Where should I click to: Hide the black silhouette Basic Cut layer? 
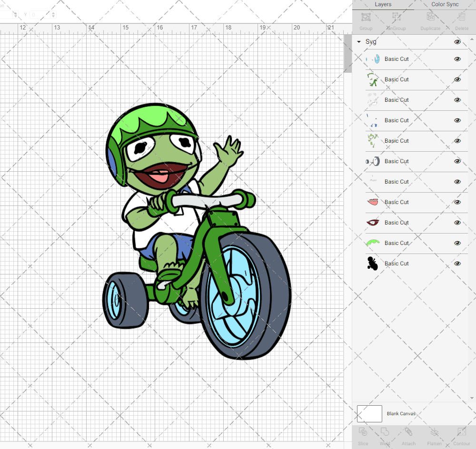[x=457, y=264]
